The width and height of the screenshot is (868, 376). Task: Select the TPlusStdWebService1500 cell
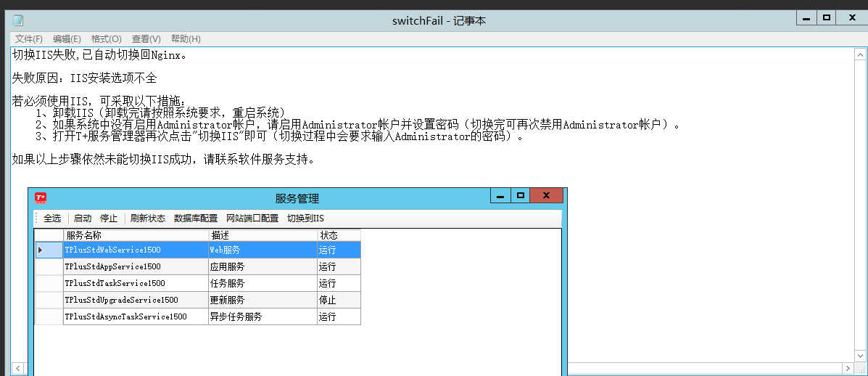coord(136,250)
